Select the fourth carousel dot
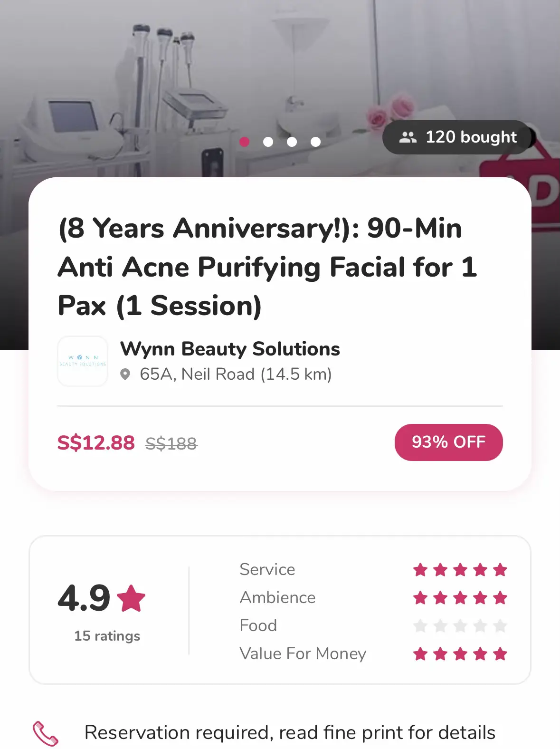560x749 pixels. (316, 142)
